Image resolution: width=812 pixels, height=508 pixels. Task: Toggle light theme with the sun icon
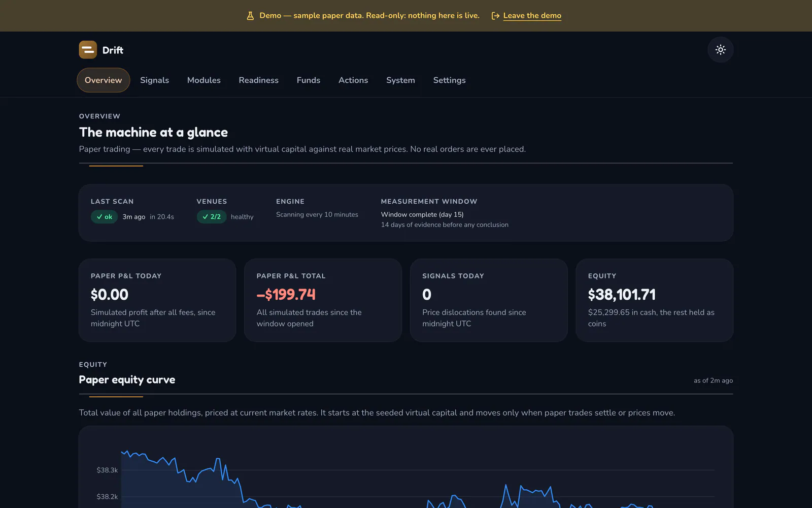pos(720,50)
